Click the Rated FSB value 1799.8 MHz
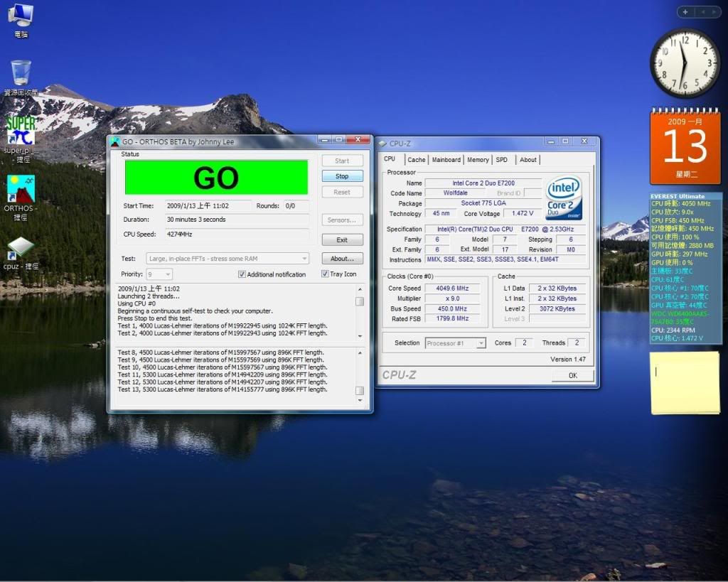The height and width of the screenshot is (582, 728). 452,319
